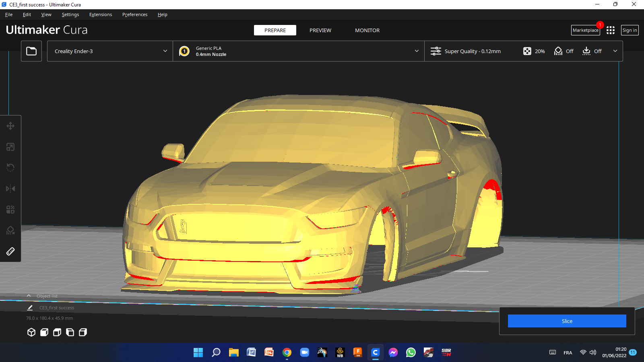Open the Extensions menu
The image size is (644, 362).
click(x=101, y=14)
